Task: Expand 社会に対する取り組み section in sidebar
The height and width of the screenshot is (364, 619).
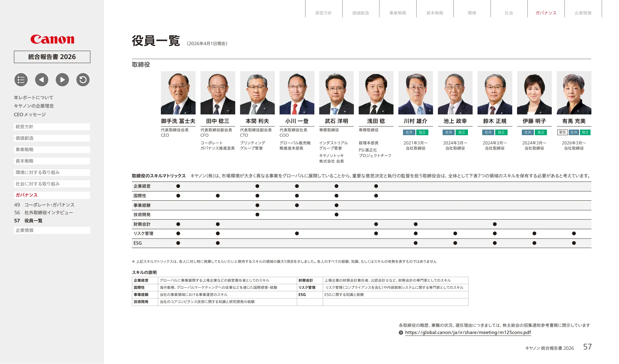Action: (52, 184)
